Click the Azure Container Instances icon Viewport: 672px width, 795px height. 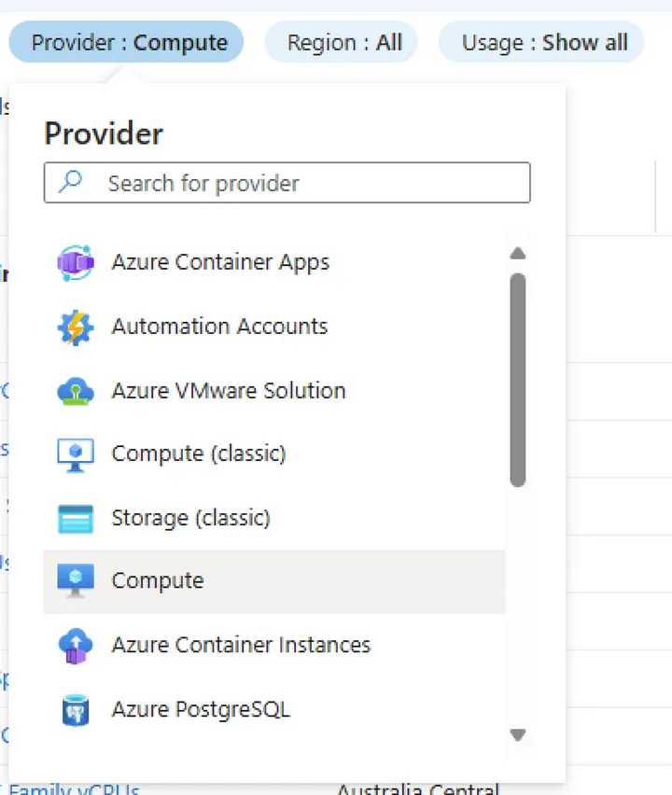pos(75,646)
